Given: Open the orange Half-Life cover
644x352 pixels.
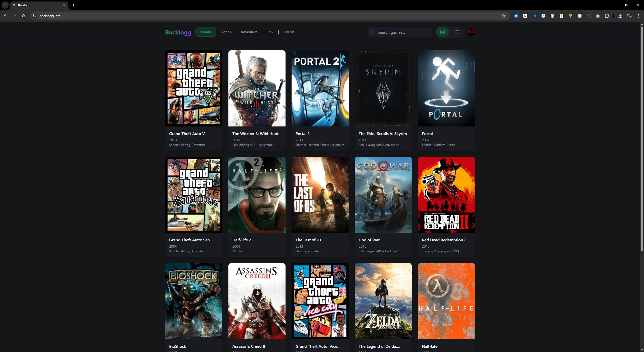Looking at the screenshot, I should tap(446, 301).
